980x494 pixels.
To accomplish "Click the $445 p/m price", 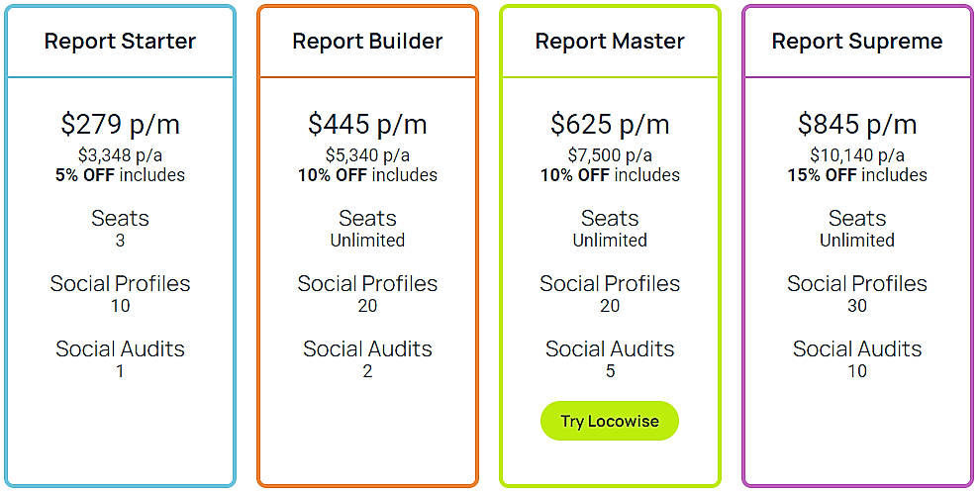I will pos(367,125).
